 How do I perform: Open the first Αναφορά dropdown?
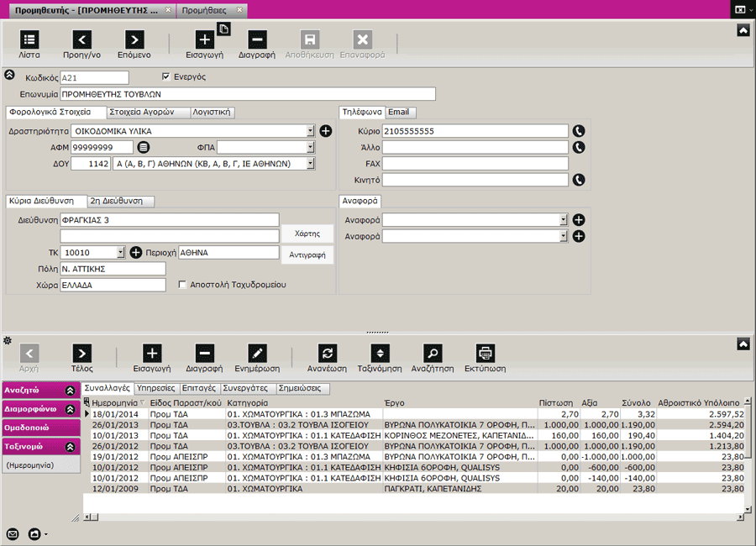[563, 220]
